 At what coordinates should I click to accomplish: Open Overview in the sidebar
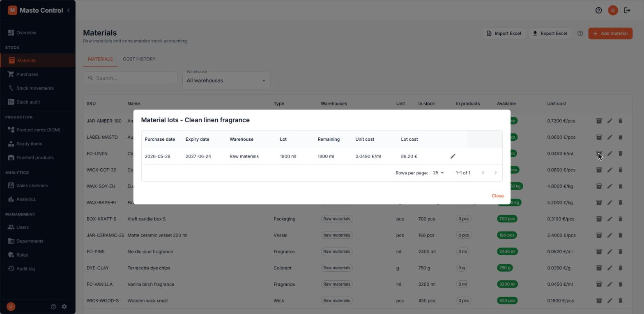[37, 32]
